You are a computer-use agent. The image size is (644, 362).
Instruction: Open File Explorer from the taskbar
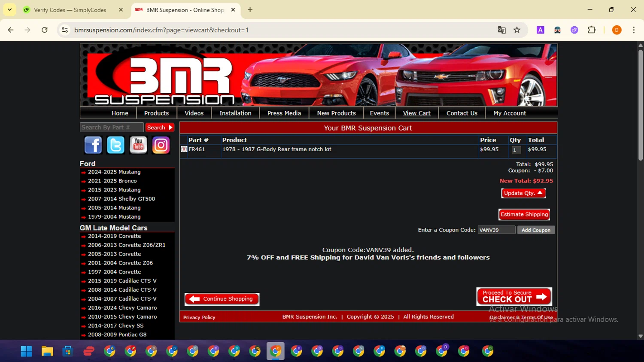[x=47, y=351]
